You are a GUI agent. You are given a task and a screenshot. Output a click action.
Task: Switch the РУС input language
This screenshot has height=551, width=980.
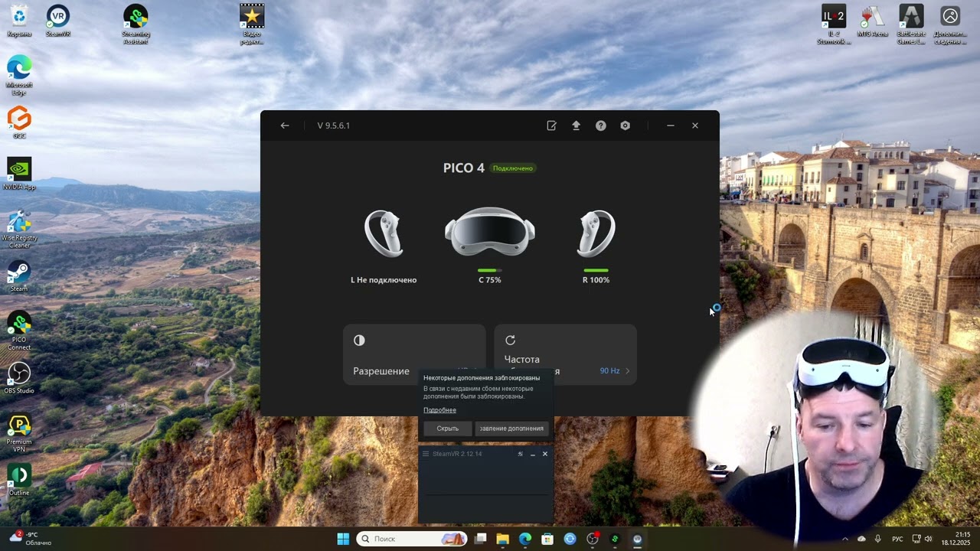click(x=897, y=539)
